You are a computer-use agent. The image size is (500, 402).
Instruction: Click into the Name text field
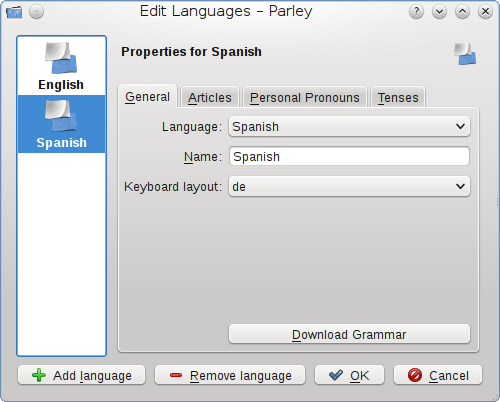pyautogui.click(x=349, y=156)
